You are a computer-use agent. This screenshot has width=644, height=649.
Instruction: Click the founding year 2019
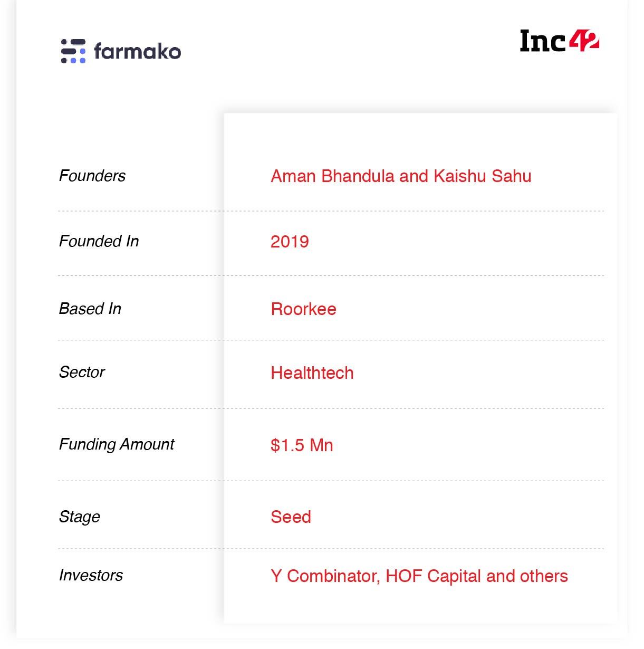tap(290, 242)
